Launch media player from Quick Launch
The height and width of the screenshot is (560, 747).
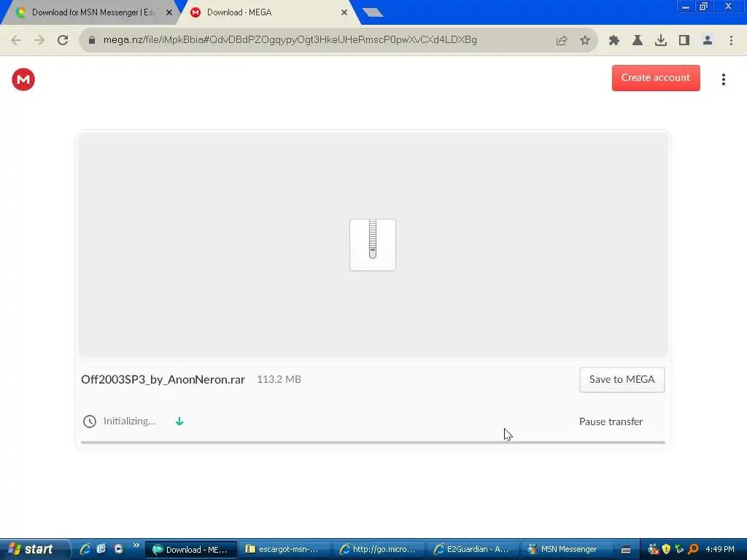tap(119, 549)
